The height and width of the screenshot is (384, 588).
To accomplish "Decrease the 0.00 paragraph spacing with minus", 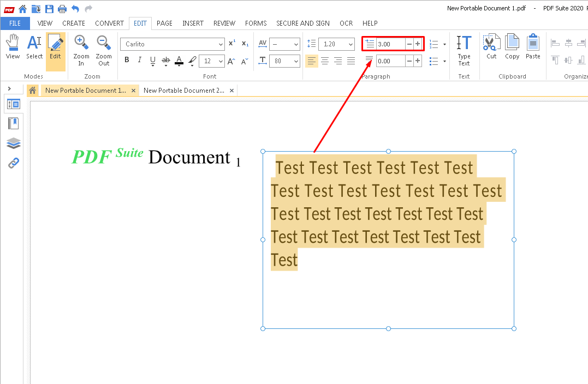I will pos(409,61).
